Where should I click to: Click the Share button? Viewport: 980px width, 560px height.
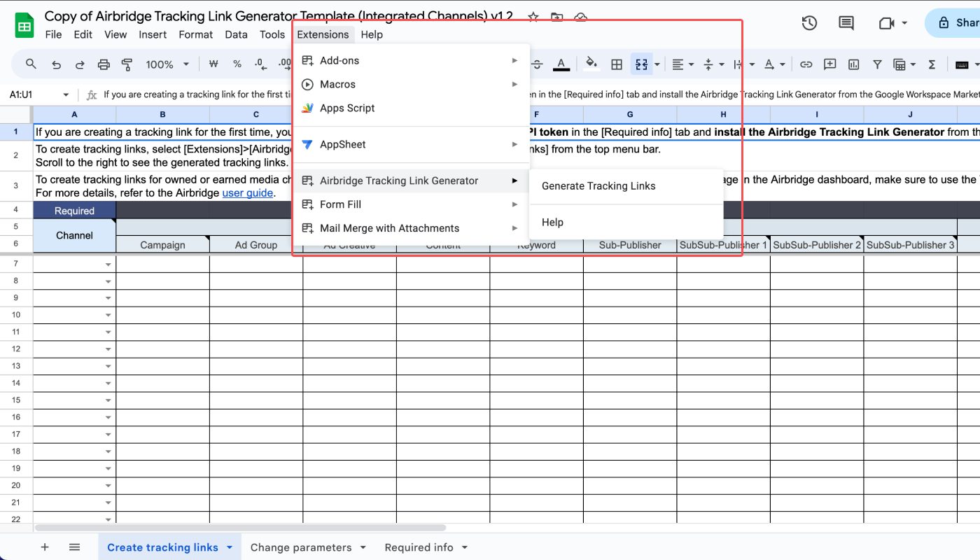pyautogui.click(x=953, y=23)
